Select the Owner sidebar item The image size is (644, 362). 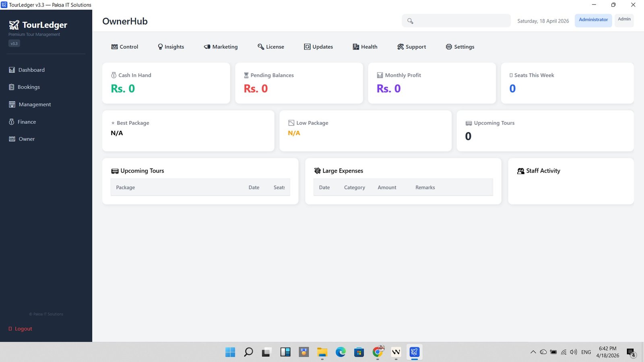26,139
